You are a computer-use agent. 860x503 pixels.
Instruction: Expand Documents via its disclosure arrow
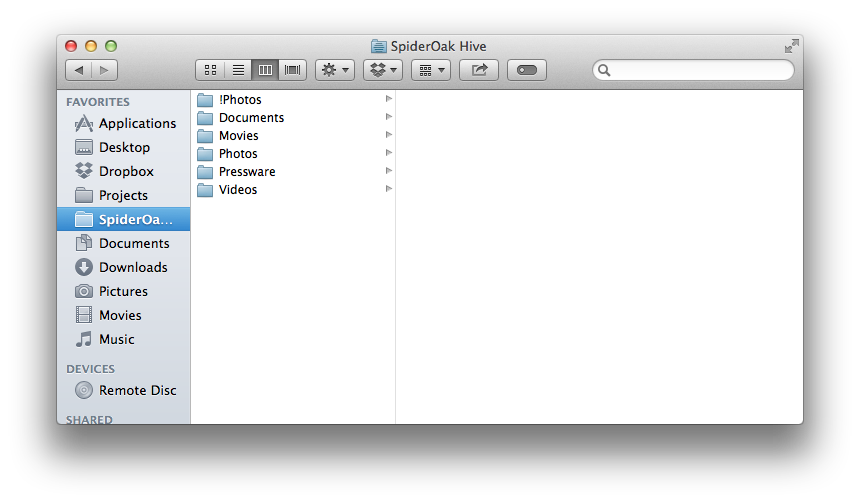tap(388, 117)
